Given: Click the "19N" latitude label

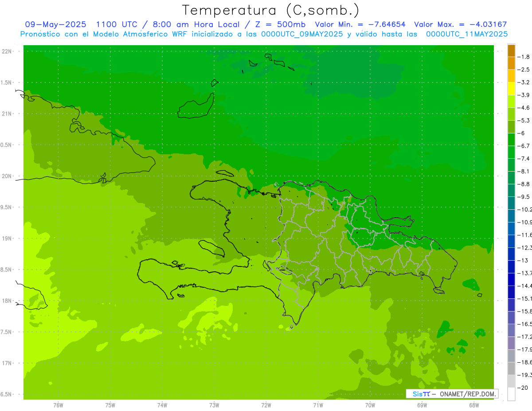Looking at the screenshot, I should coord(7,239).
